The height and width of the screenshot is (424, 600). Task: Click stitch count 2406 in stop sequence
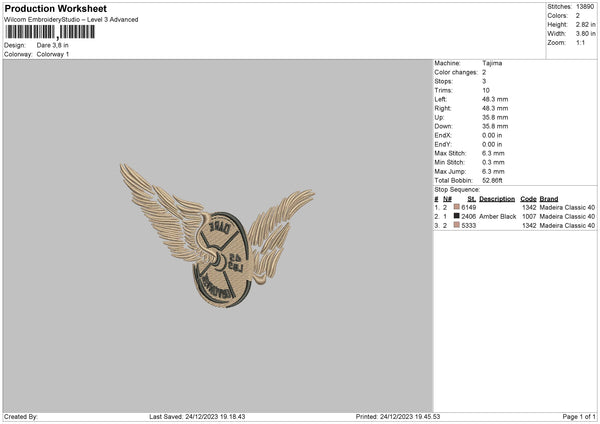point(469,217)
